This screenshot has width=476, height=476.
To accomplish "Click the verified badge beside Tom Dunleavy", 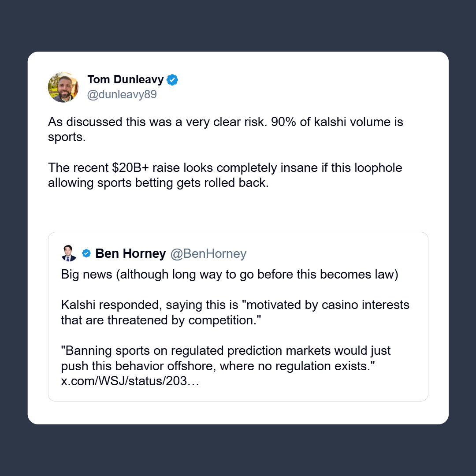I will tap(172, 80).
